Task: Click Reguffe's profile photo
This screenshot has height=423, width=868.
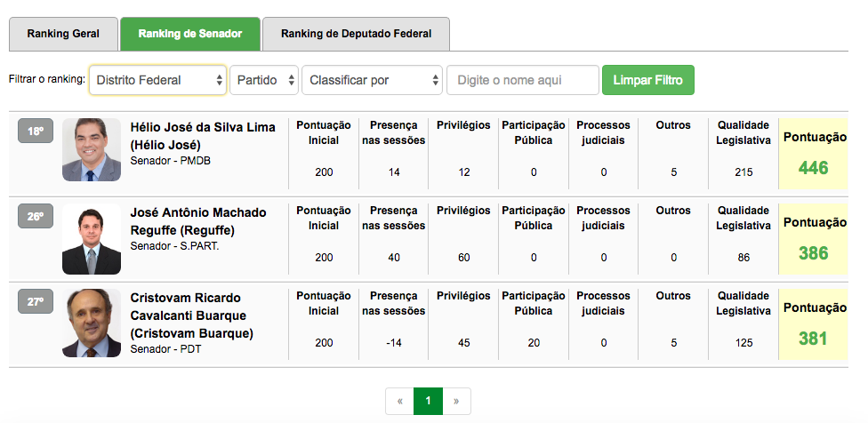Action: 92,236
